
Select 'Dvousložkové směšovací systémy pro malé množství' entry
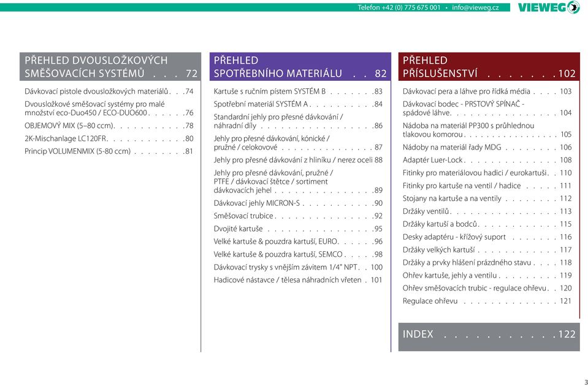click(x=109, y=108)
